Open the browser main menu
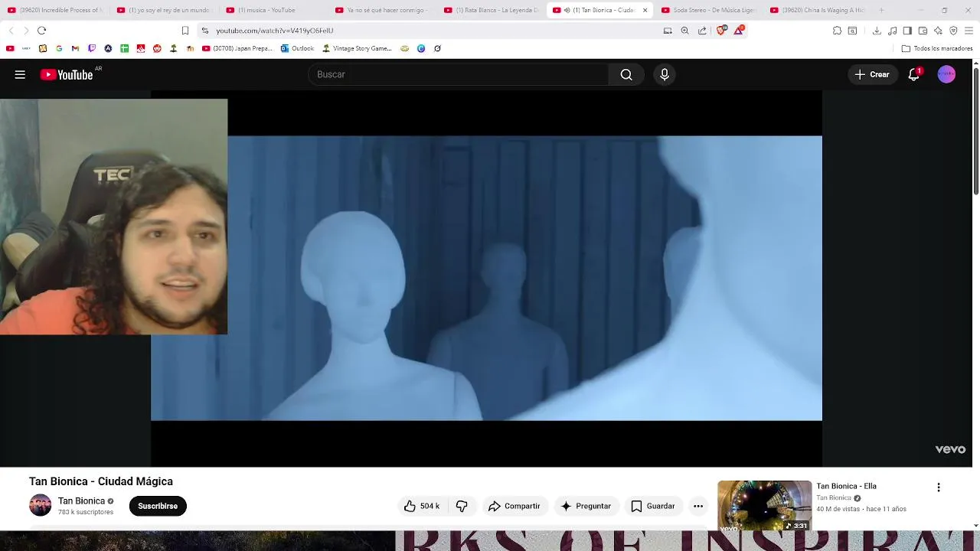The image size is (980, 551). [969, 31]
